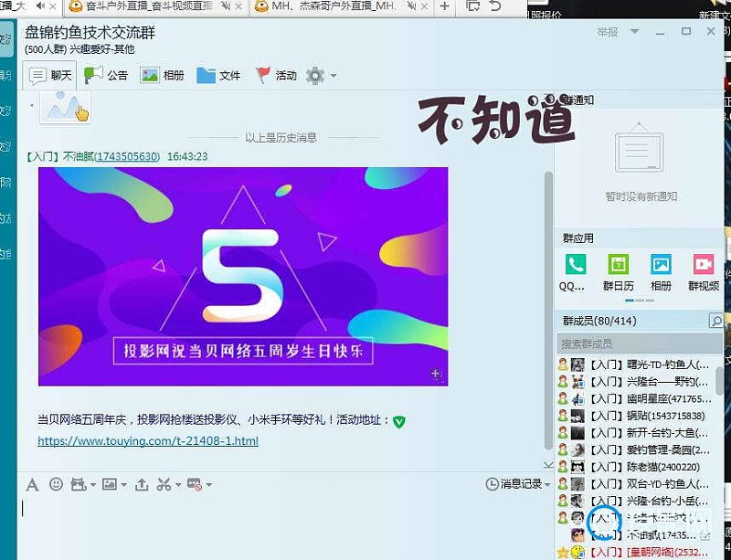Unmute the 奋斗户外直播 browser tab
The width and height of the screenshot is (731, 560).
[226, 6]
